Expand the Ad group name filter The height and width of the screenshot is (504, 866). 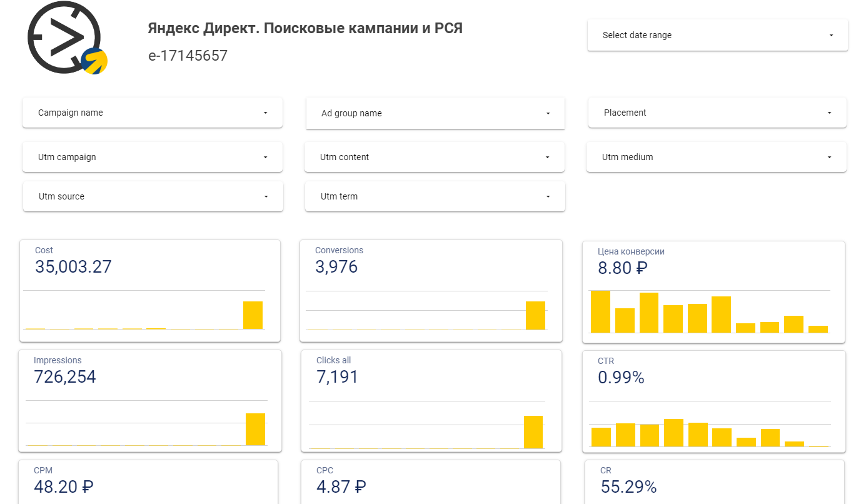[x=435, y=113]
